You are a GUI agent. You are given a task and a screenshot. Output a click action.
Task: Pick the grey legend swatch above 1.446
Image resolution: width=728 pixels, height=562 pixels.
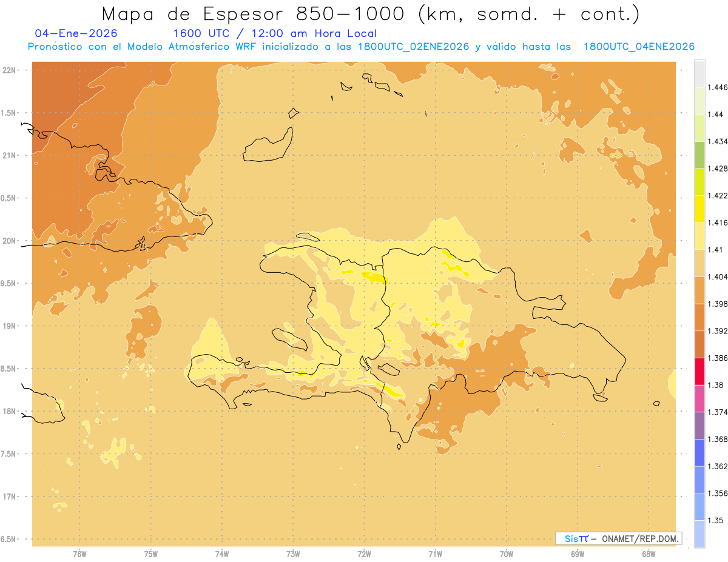(699, 73)
